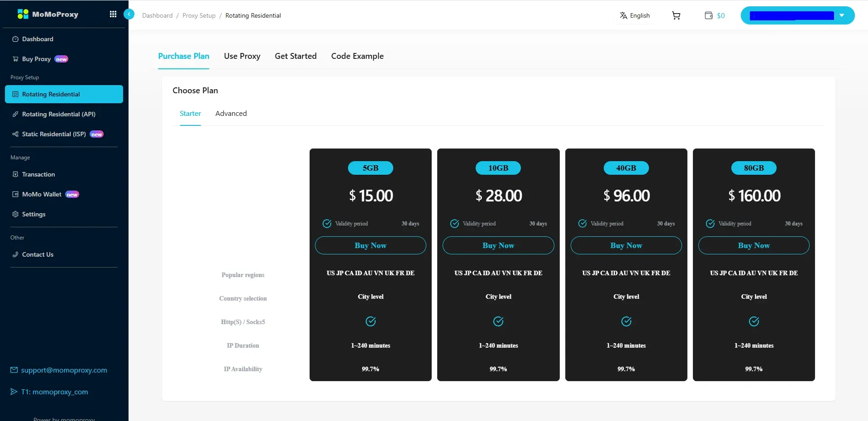This screenshot has height=421, width=868.
Task: Open the English language selector
Action: 634,15
